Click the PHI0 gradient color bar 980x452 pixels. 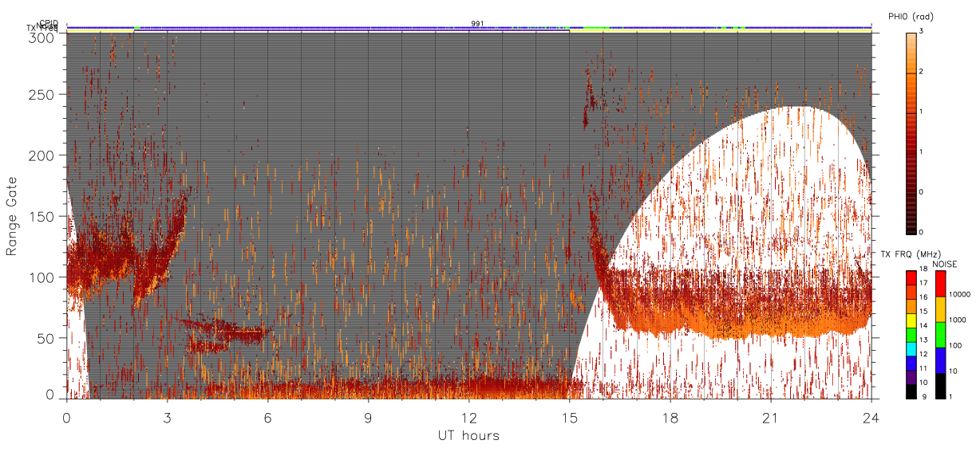[x=911, y=132]
